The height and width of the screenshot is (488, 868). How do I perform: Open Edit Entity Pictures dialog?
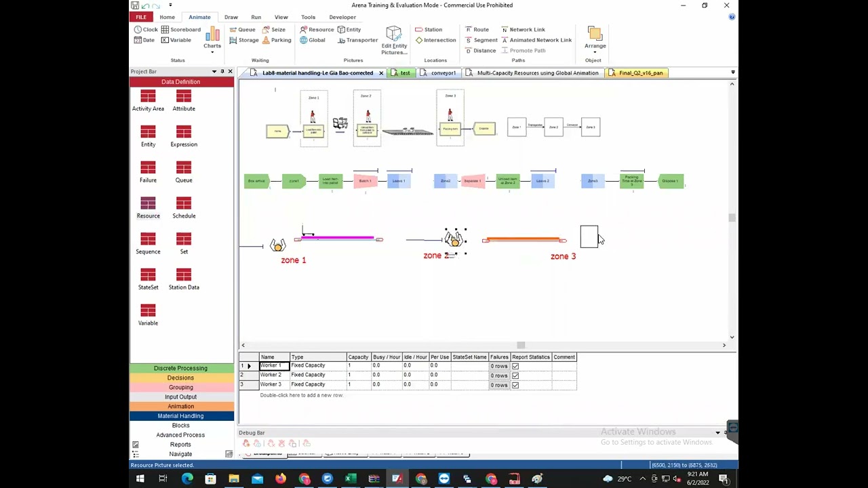click(394, 41)
